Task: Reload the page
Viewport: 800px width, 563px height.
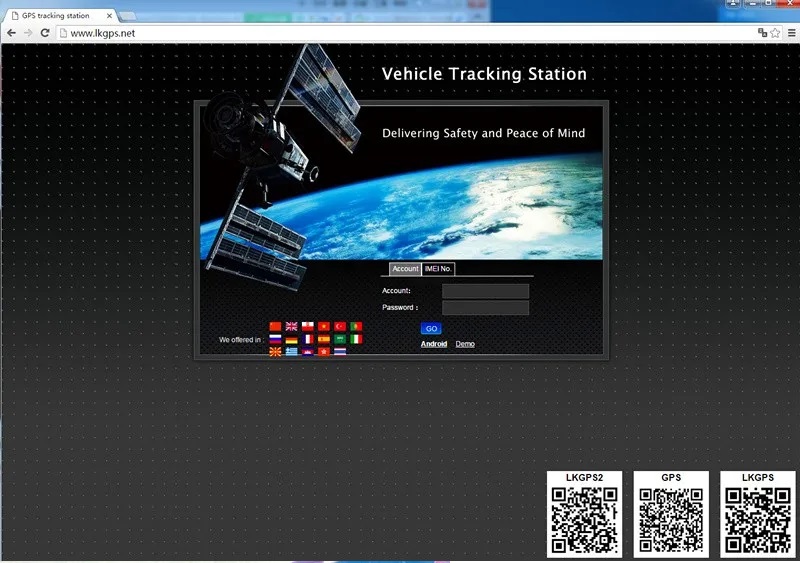Action: point(45,33)
